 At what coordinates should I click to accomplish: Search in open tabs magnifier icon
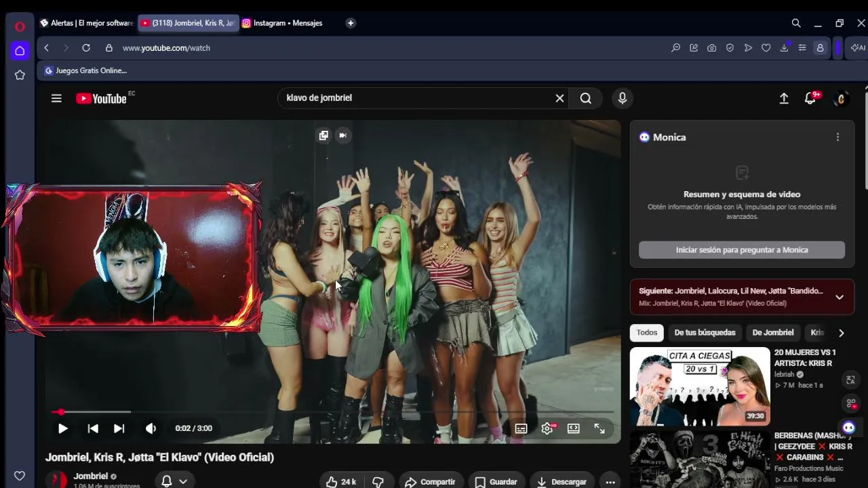pyautogui.click(x=796, y=23)
